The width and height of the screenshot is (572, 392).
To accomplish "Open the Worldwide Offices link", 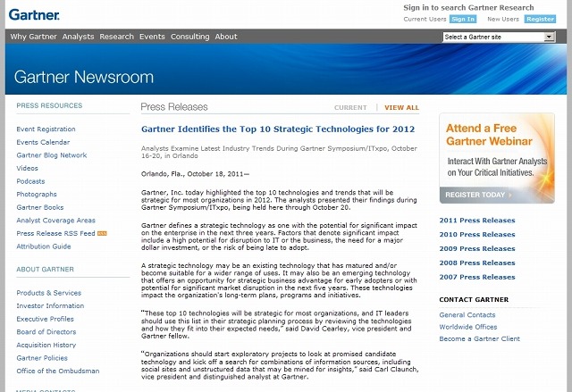I will pos(468,327).
